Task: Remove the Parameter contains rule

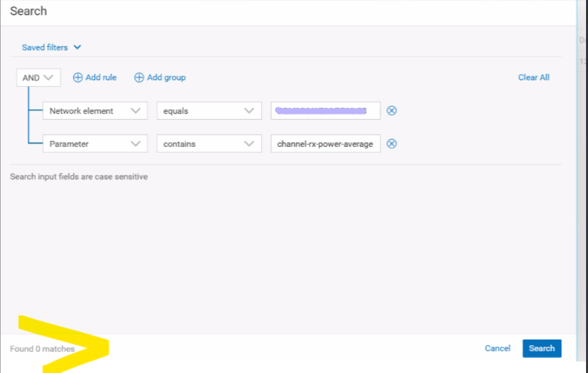Action: [x=392, y=143]
